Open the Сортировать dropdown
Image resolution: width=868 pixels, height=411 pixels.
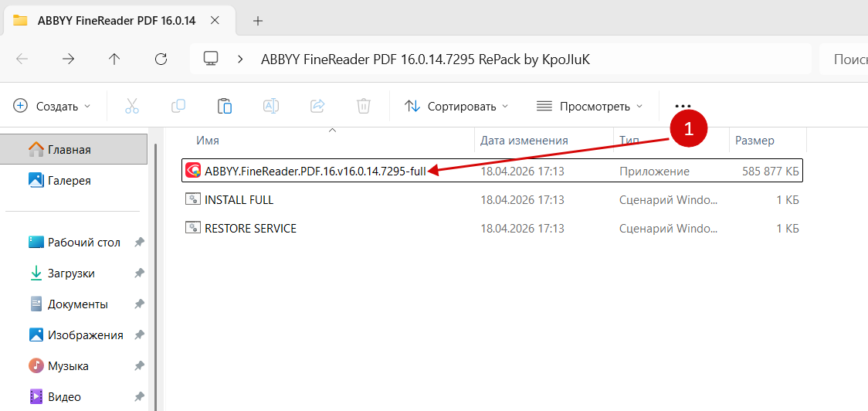click(x=456, y=106)
